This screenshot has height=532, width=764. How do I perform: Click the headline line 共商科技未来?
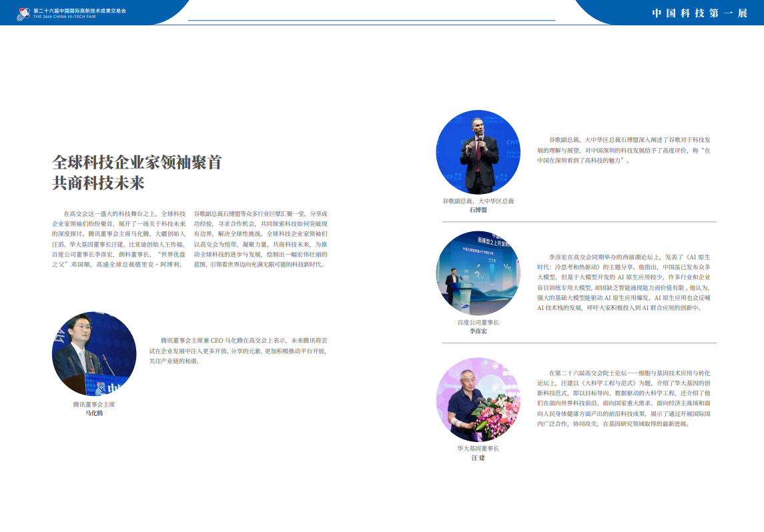(x=99, y=183)
